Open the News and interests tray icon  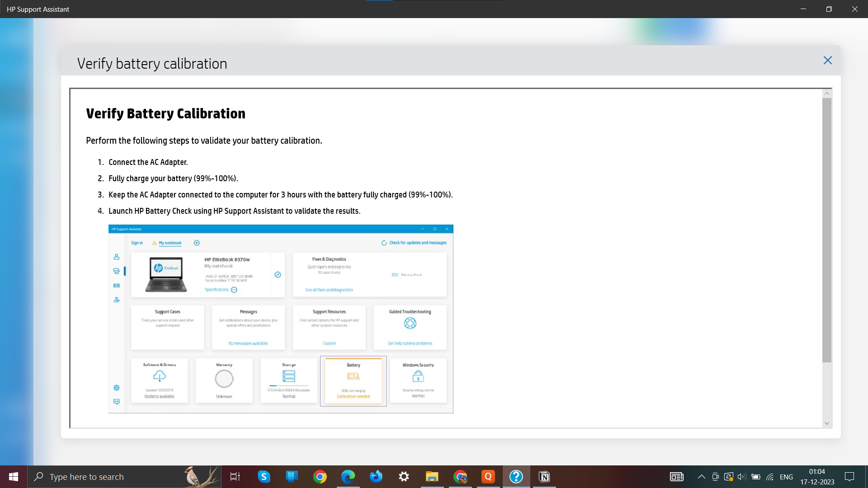tap(677, 477)
